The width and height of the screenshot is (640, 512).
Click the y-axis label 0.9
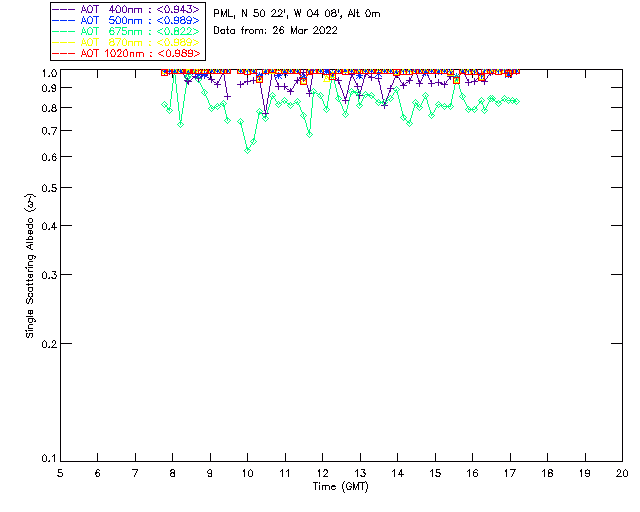coord(49,88)
